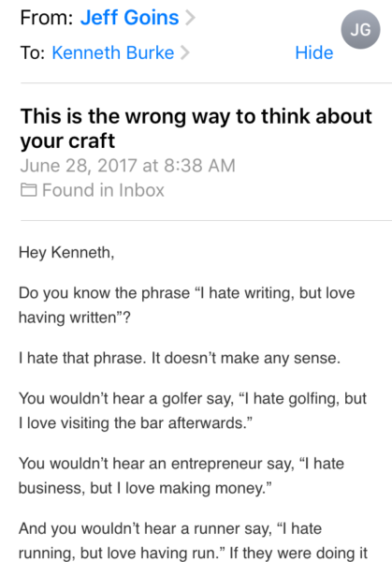Screen dimensions: 392x562
Task: Click the "visiting the bar afterwards" line
Action: click(x=136, y=423)
